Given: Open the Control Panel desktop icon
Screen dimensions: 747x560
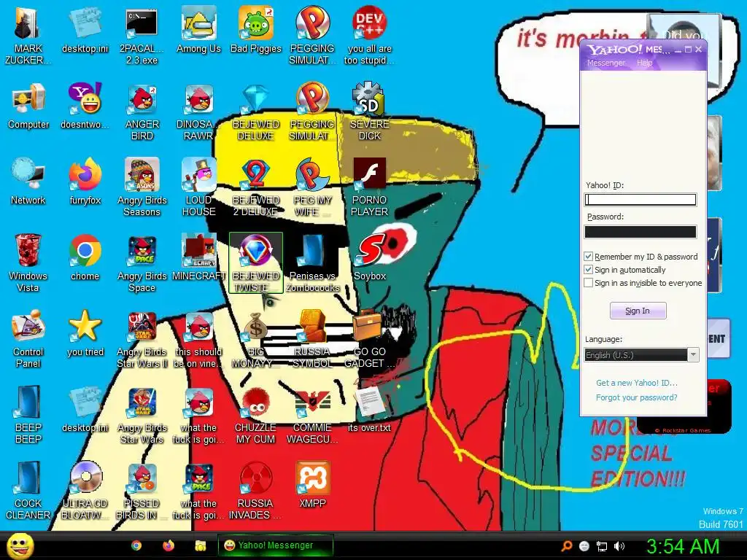Looking at the screenshot, I should coord(28,338).
